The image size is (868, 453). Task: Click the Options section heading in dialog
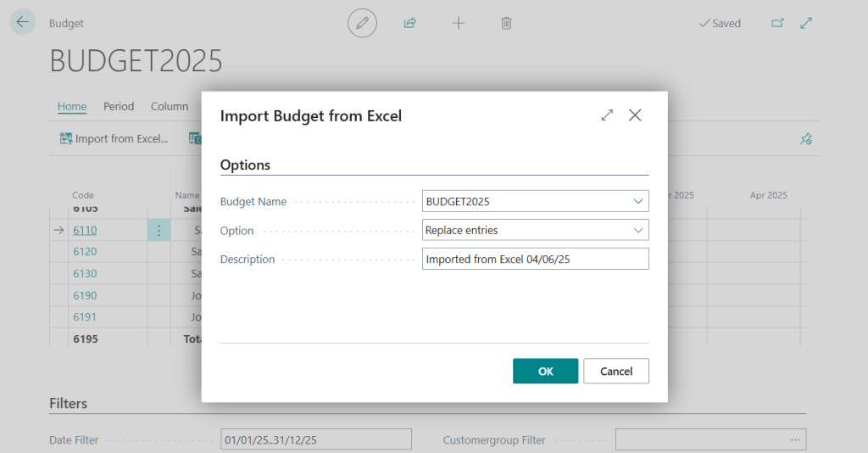245,165
